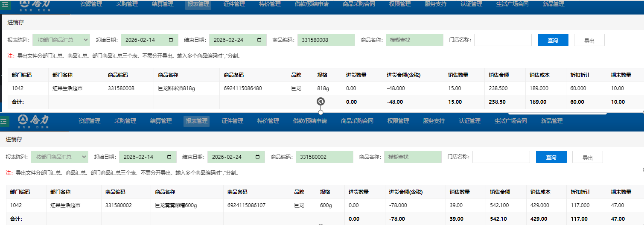Click the 查询 button in the upper form
Viewport: 644px width, 225px height.
[x=553, y=40]
